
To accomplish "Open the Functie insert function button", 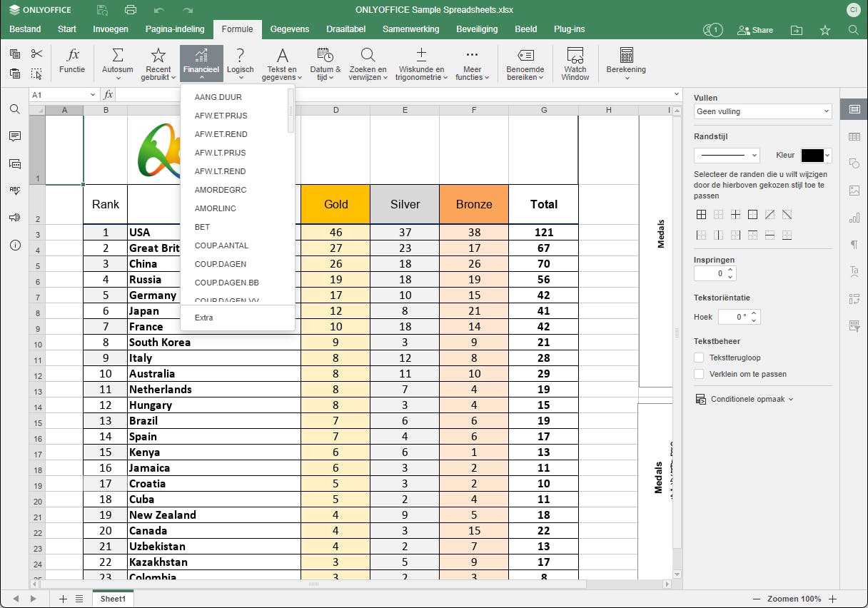I will (72, 61).
